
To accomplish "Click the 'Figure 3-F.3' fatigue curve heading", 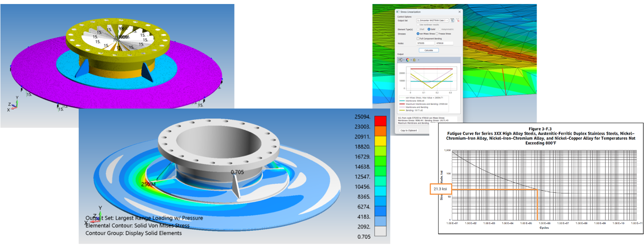I will (x=540, y=129).
